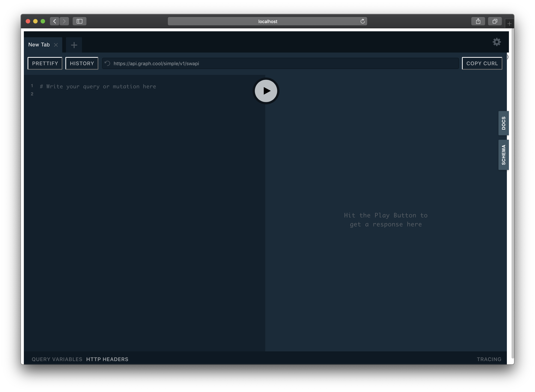Add a new playground tab
535x392 pixels.
tap(74, 45)
